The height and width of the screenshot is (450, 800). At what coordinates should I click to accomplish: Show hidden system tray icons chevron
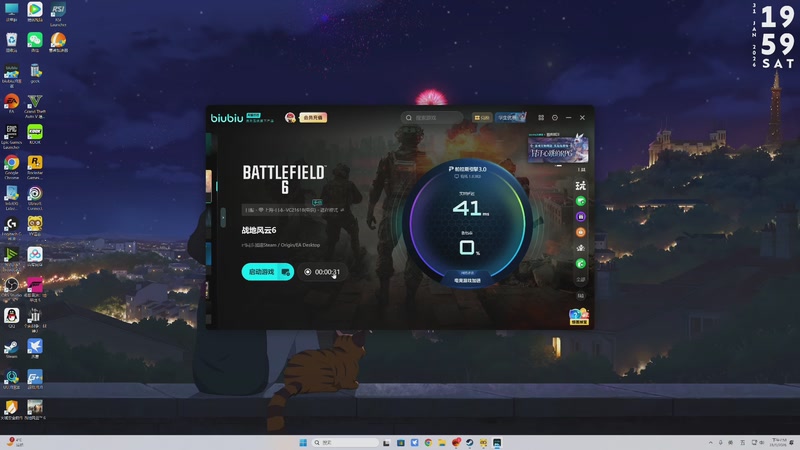click(710, 442)
